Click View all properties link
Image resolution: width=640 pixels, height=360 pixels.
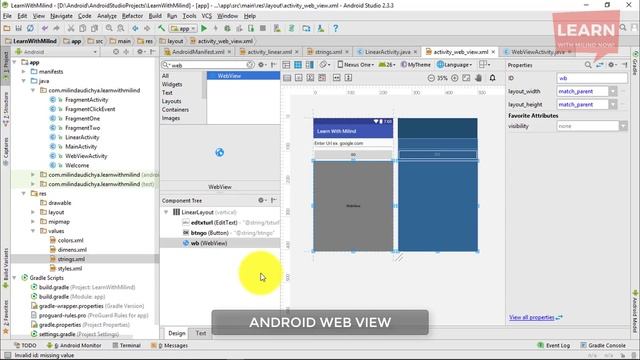[x=532, y=317]
